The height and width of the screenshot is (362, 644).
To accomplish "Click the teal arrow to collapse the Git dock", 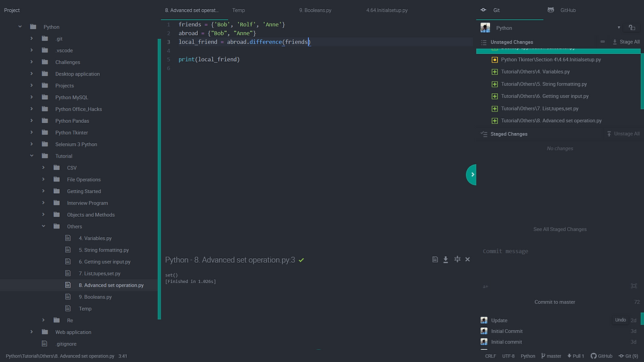I will pos(472,175).
